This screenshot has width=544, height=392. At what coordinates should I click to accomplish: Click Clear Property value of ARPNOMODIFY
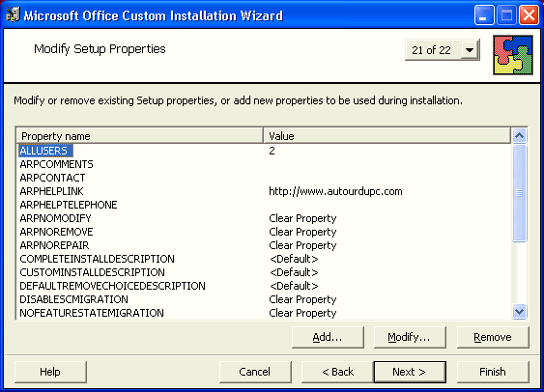coord(302,219)
